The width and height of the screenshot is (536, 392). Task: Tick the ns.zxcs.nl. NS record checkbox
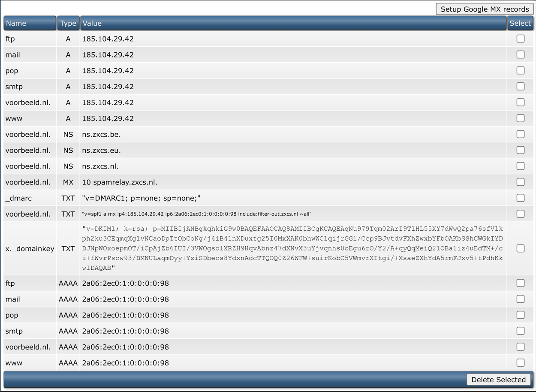(520, 166)
